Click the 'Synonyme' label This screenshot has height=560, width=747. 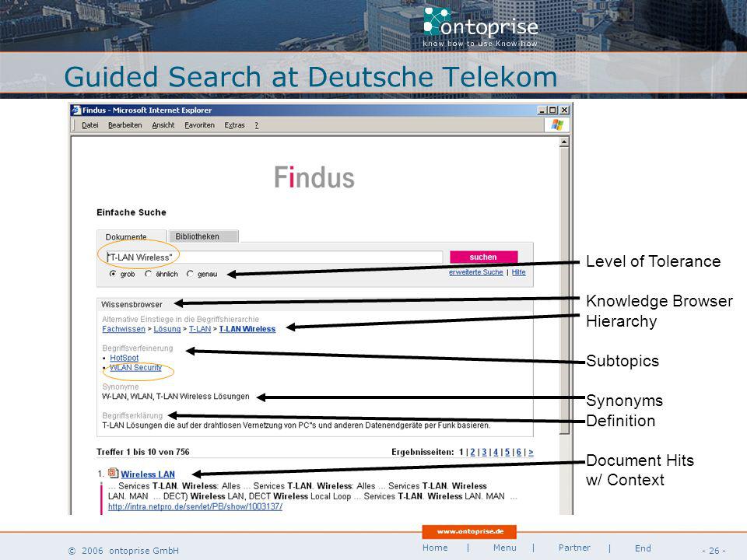point(121,387)
